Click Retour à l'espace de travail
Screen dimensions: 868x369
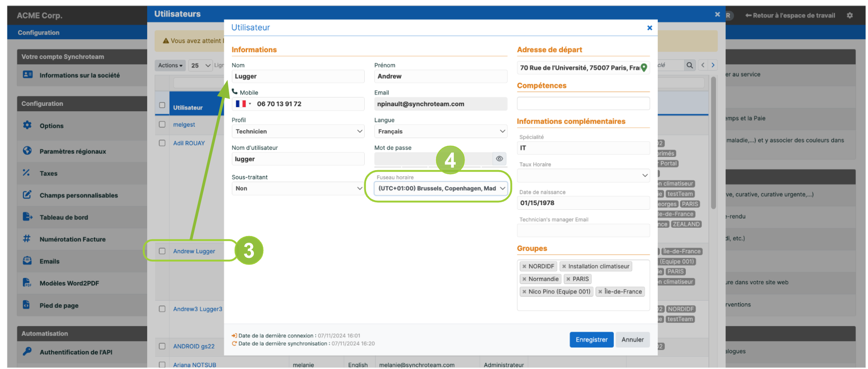790,15
